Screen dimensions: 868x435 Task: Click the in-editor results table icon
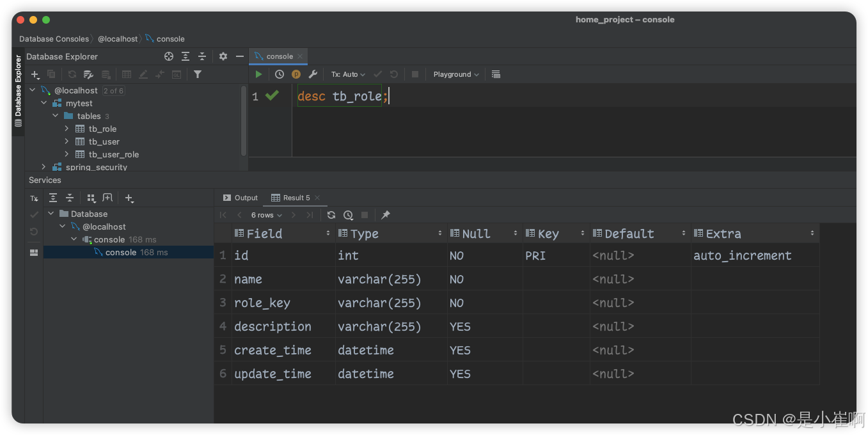(x=496, y=74)
